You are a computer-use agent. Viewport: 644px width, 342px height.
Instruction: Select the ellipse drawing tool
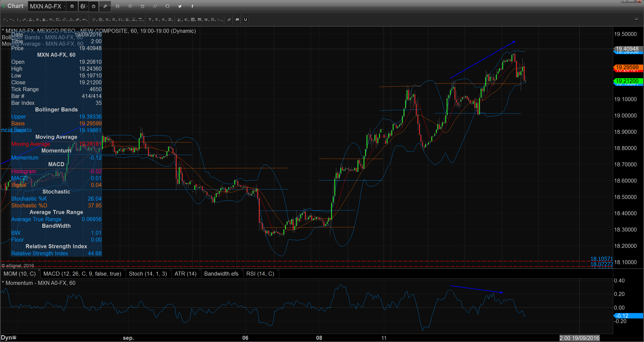click(51, 20)
